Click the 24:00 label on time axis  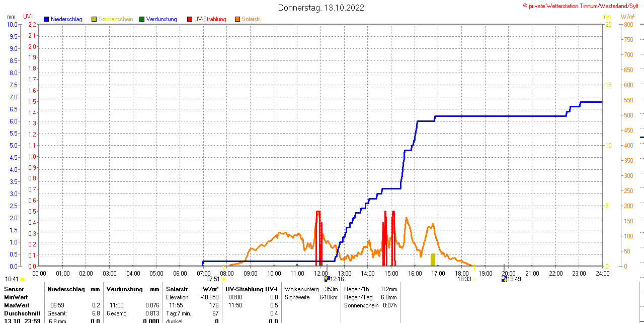[602, 273]
